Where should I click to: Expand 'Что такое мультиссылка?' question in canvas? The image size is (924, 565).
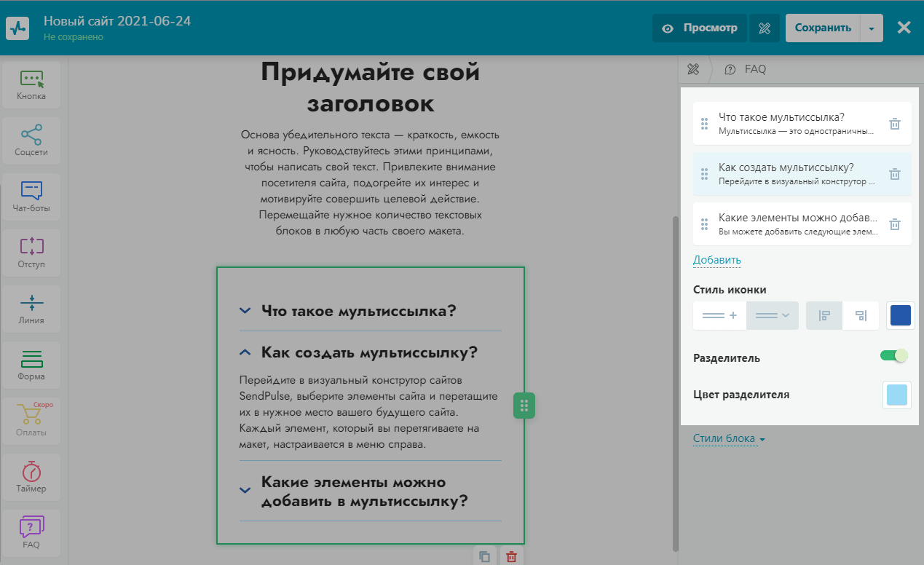click(358, 311)
